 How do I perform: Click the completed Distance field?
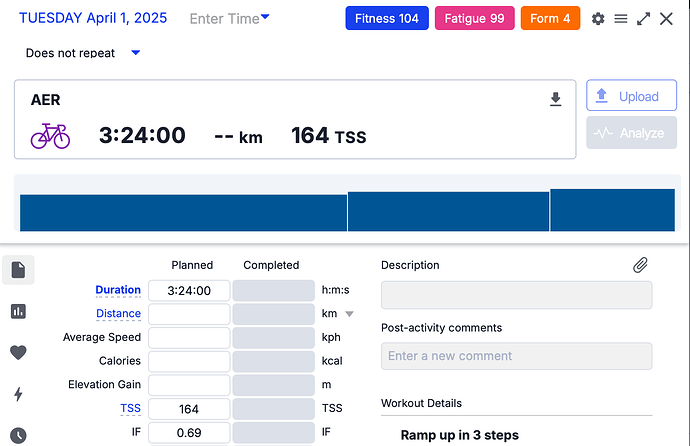(274, 314)
